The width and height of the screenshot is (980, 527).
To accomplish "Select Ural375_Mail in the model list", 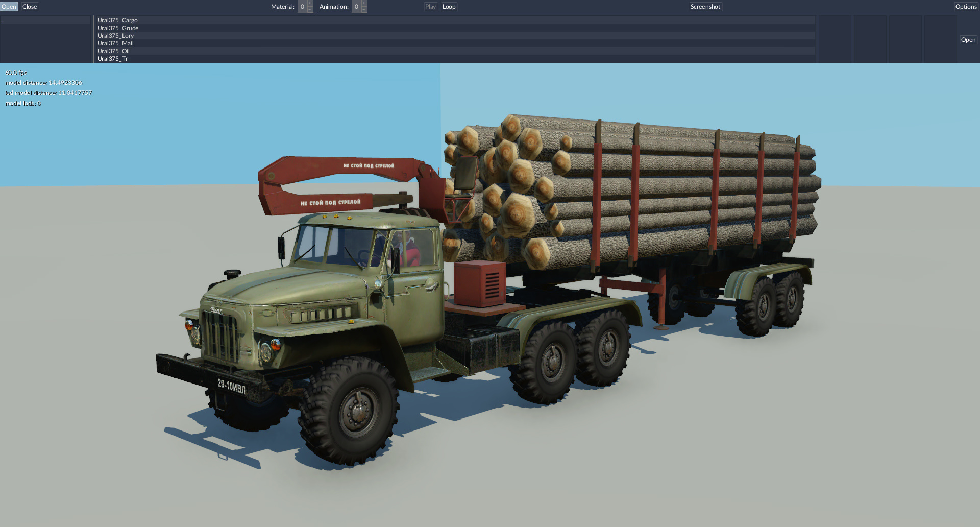I will click(x=456, y=43).
